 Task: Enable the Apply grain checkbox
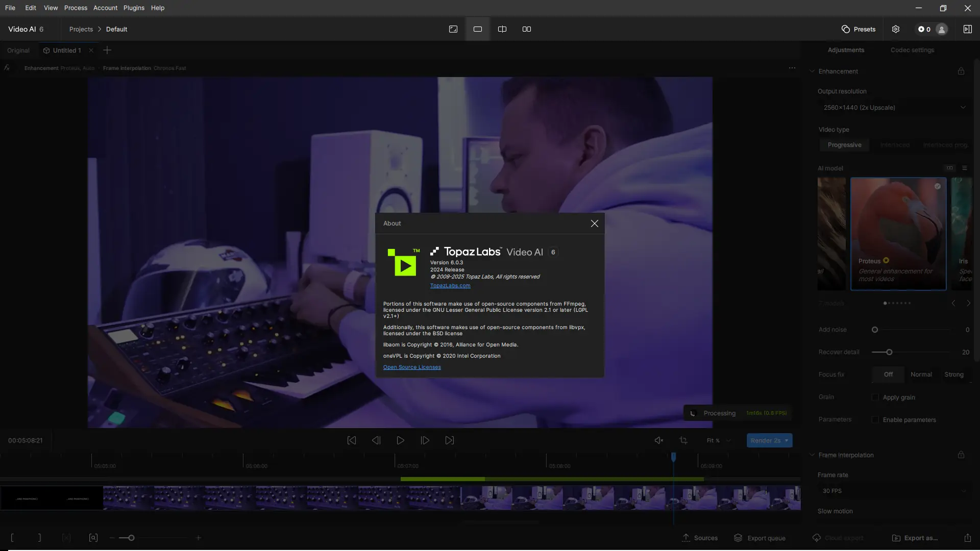coord(875,397)
